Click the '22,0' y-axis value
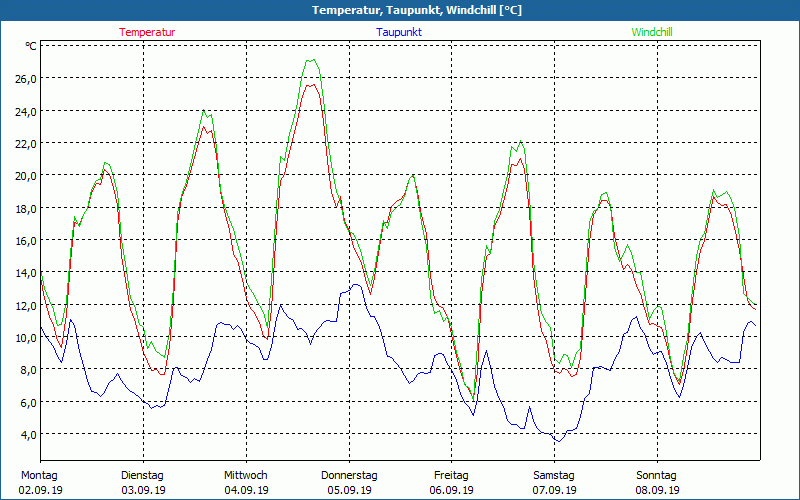Viewport: 800px width, 500px height. point(26,143)
